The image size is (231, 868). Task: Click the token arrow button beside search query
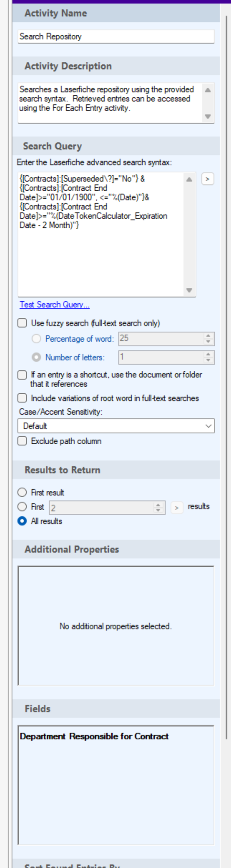[207, 179]
